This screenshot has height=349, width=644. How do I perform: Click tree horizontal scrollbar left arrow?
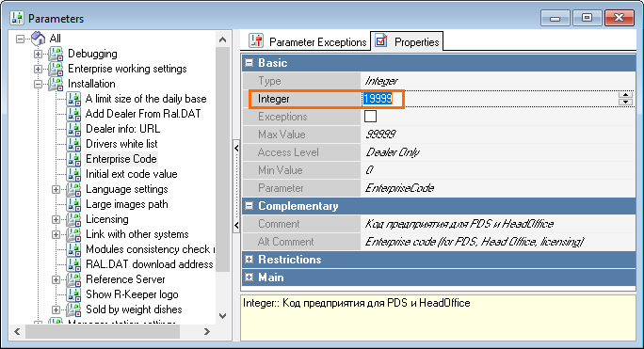[x=17, y=331]
